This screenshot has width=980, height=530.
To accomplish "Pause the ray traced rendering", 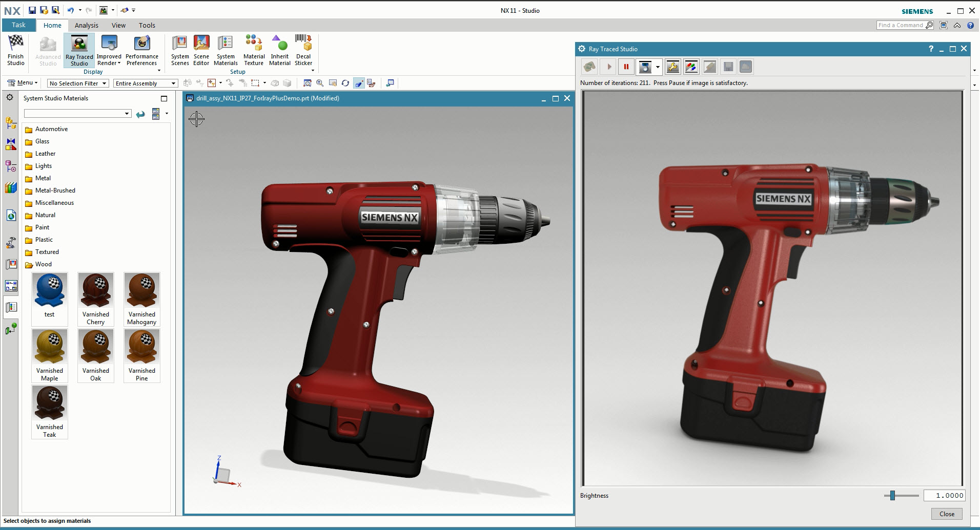I will point(626,67).
